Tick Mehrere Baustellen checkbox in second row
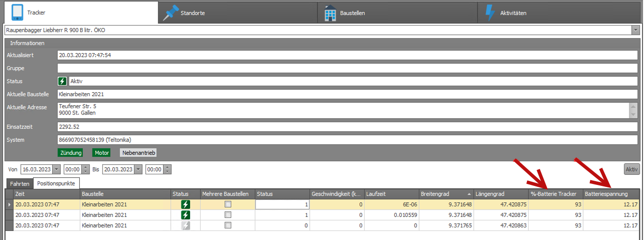This screenshot has width=644, height=240. [x=228, y=215]
